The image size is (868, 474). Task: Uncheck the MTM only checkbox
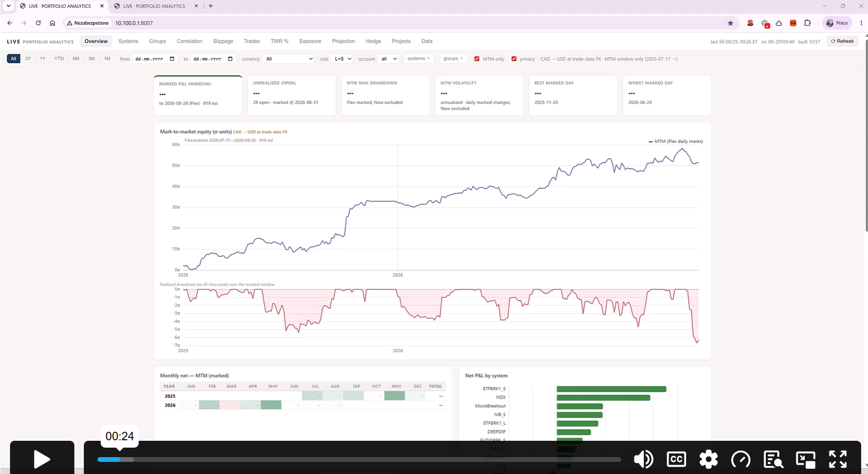[x=477, y=59]
